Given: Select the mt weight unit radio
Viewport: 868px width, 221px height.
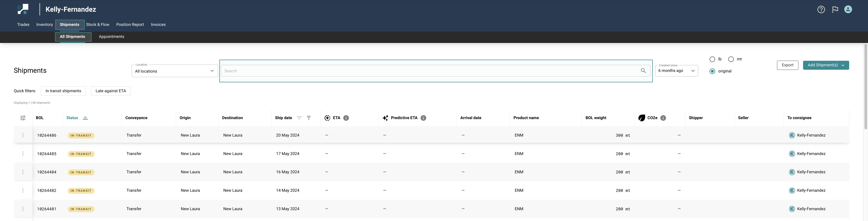Looking at the screenshot, I should 731,59.
